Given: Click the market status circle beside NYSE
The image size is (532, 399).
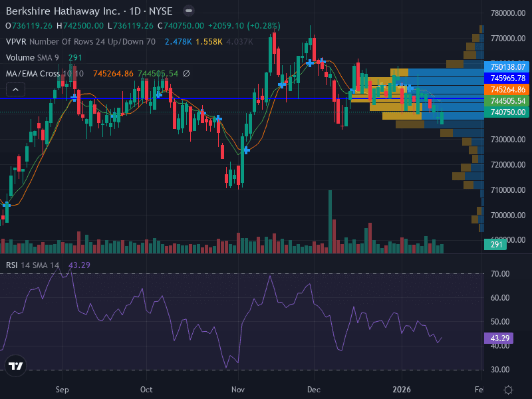Looking at the screenshot, I should (x=189, y=11).
